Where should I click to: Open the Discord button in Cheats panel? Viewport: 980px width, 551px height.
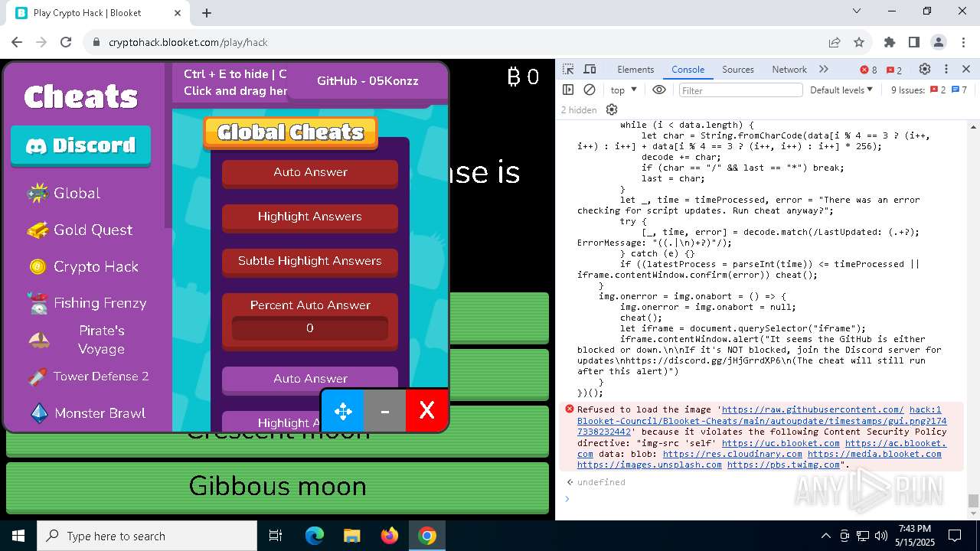(80, 145)
